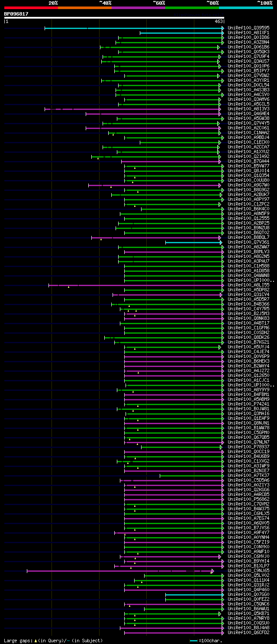
Task: Select the UniRef100_B7GA44 label
Action: pyautogui.click(x=248, y=161)
